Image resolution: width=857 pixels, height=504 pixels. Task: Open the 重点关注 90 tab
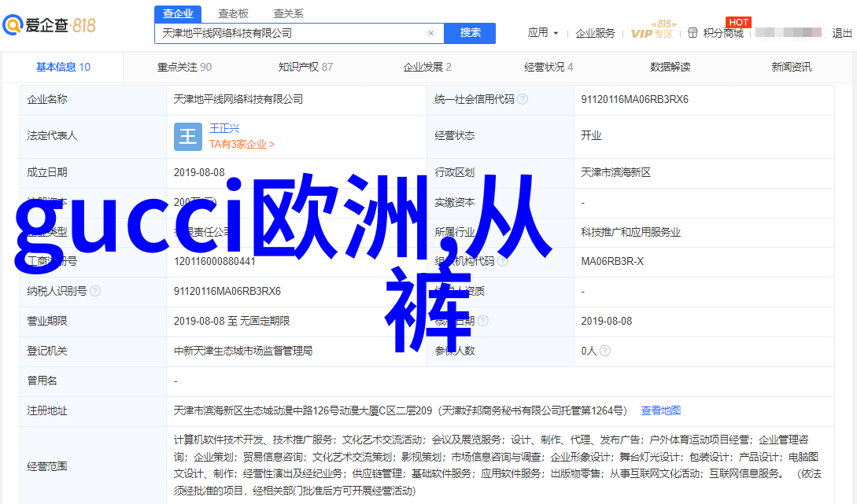click(x=184, y=67)
